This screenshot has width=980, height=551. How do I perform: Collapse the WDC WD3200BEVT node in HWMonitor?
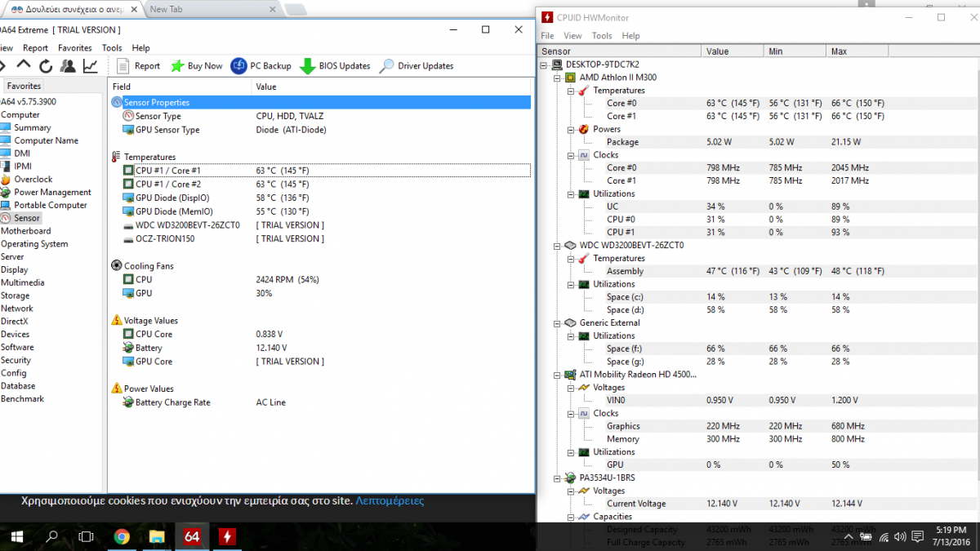558,245
